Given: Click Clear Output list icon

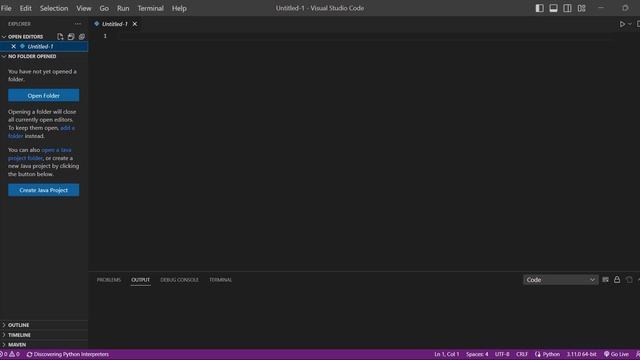Looking at the screenshot, I should coord(605,280).
